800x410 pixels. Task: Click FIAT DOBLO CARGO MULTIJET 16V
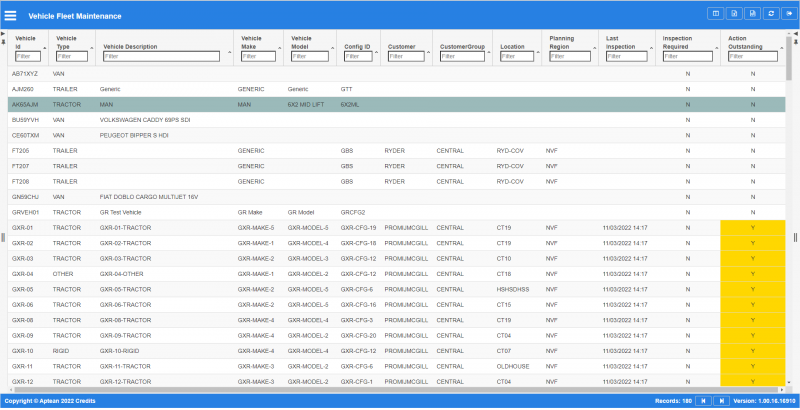click(148, 197)
